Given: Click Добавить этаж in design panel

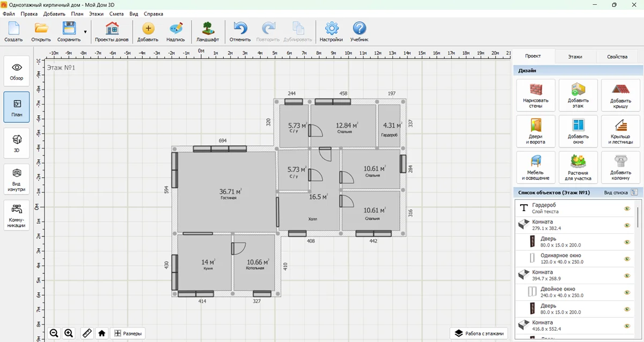Looking at the screenshot, I should point(578,95).
